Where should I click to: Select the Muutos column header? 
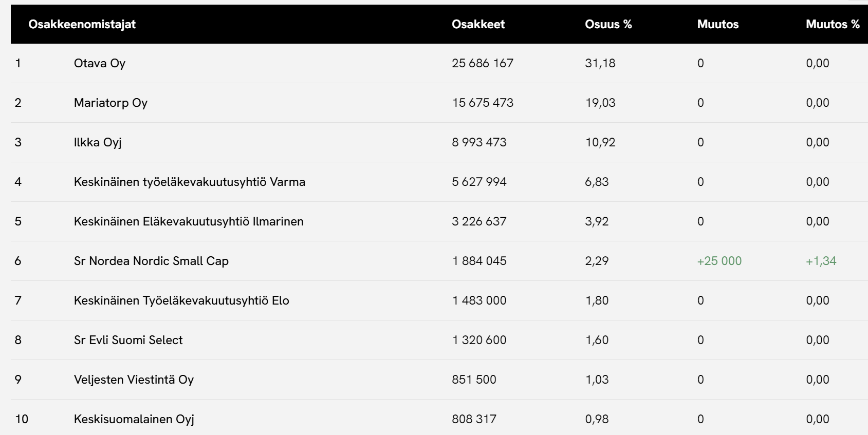(717, 24)
